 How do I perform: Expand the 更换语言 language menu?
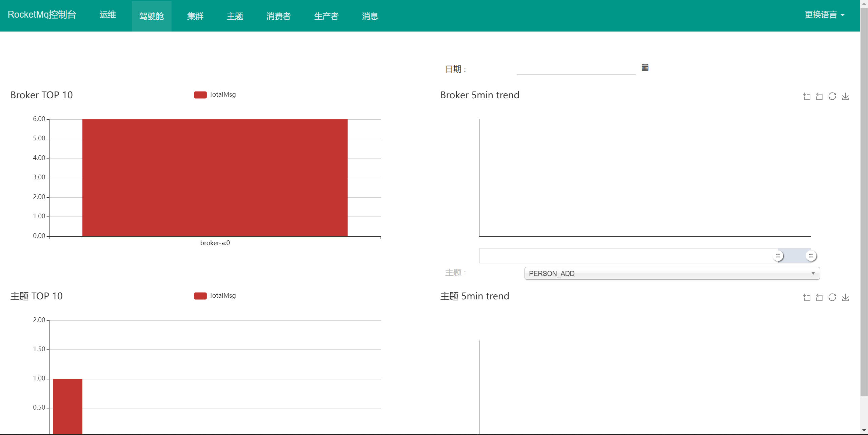point(824,15)
